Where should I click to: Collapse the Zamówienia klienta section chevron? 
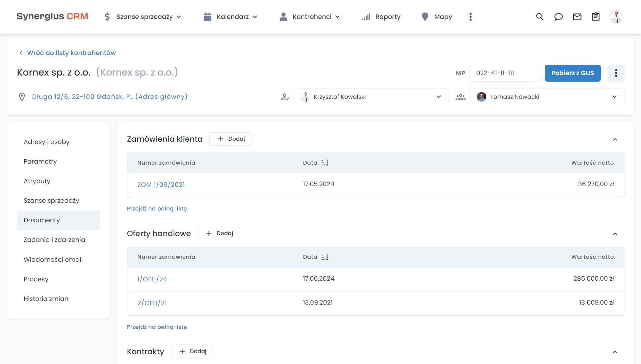click(615, 139)
